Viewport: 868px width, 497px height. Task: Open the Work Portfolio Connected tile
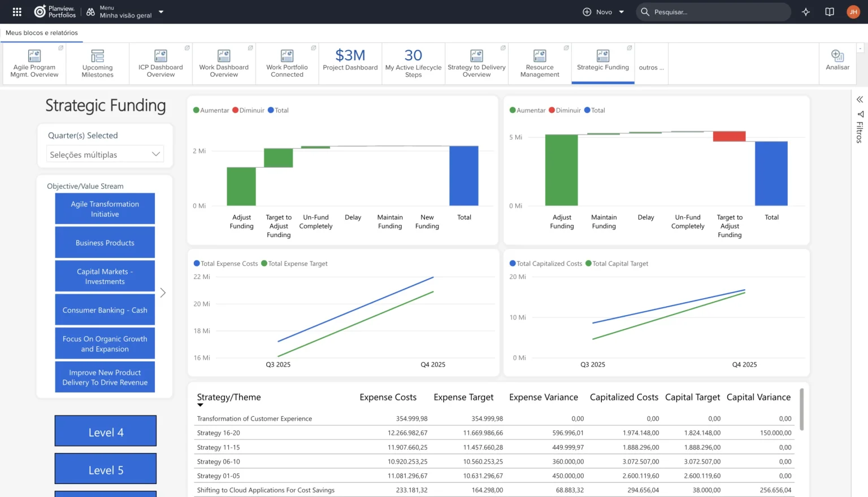tap(287, 64)
